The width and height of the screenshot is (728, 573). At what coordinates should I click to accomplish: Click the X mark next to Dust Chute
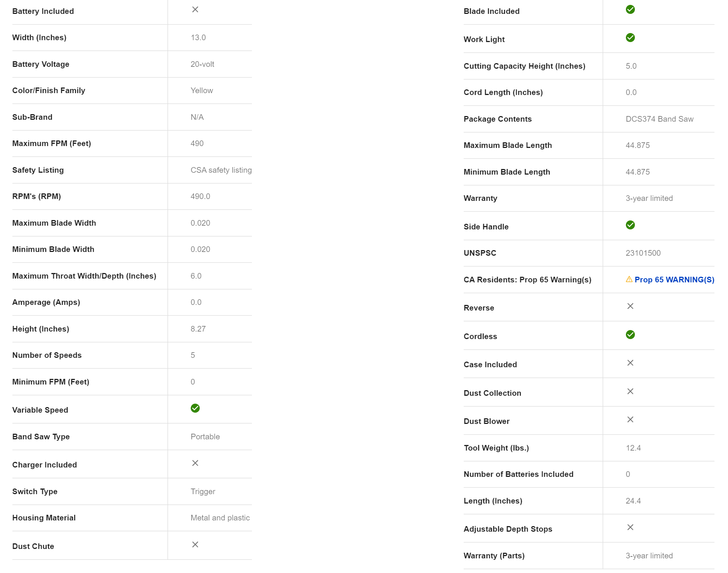pyautogui.click(x=195, y=544)
